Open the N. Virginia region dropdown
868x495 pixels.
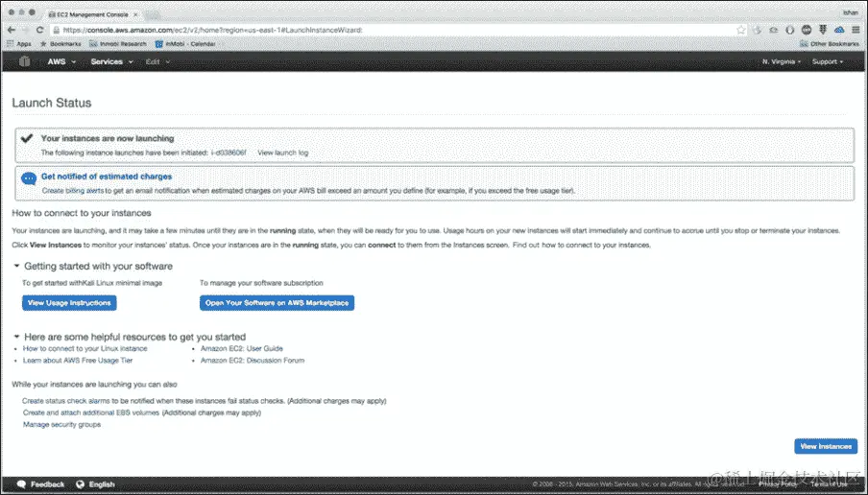pos(781,61)
